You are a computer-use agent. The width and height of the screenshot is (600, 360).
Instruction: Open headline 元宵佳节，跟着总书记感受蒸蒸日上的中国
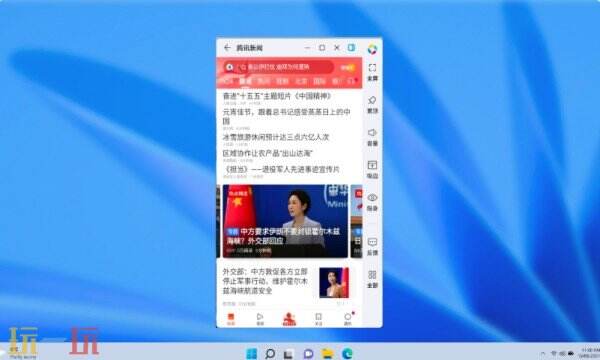tap(286, 116)
